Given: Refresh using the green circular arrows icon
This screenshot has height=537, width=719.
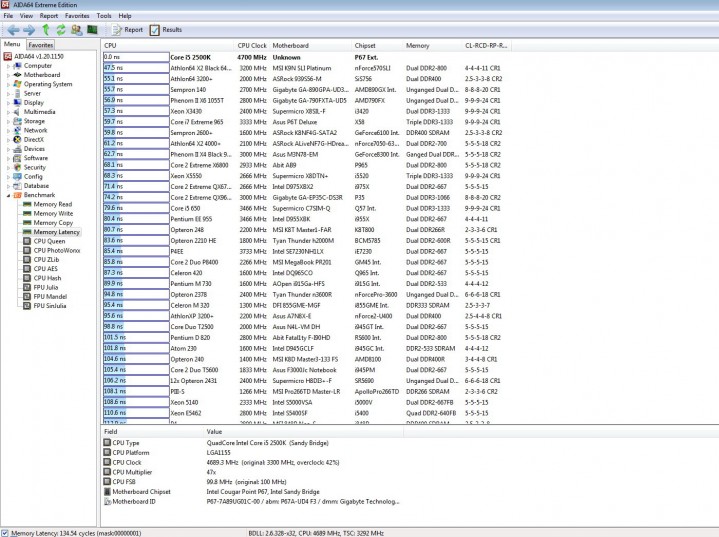Looking at the screenshot, I should click(61, 30).
